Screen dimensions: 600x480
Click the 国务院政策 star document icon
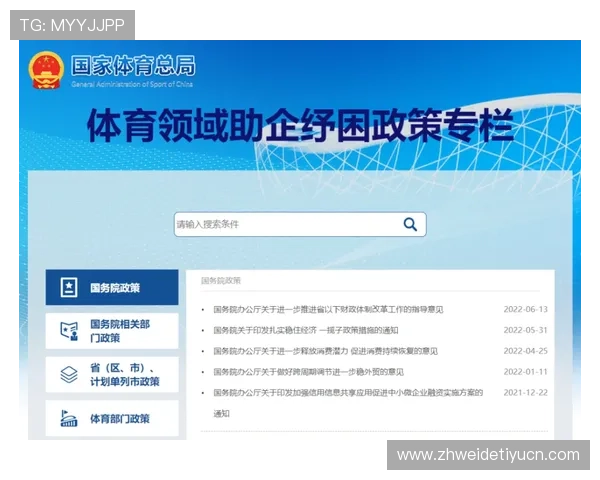[69, 287]
